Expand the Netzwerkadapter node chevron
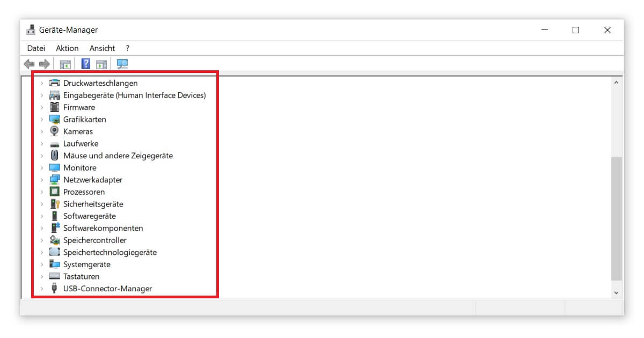The height and width of the screenshot is (338, 644). coord(42,180)
